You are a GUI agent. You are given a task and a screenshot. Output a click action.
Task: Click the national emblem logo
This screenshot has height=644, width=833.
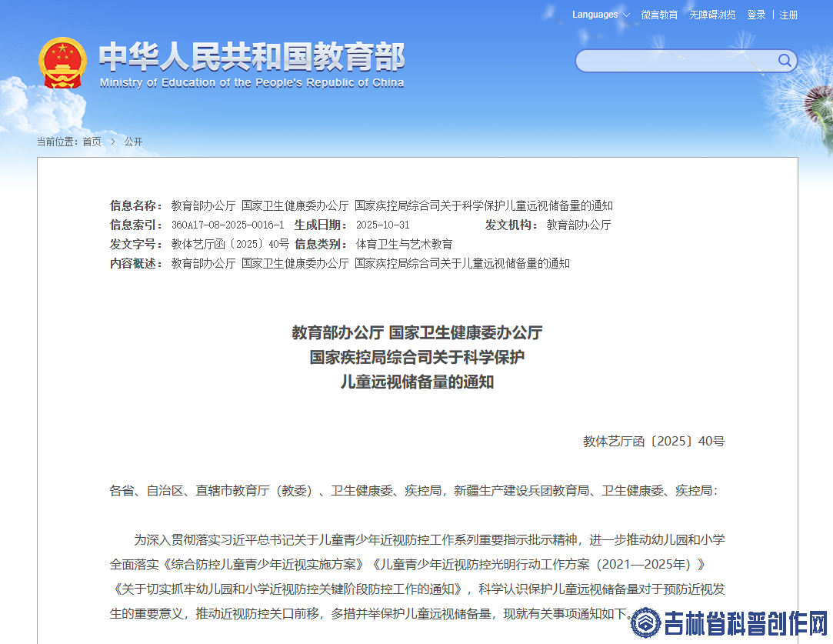63,63
